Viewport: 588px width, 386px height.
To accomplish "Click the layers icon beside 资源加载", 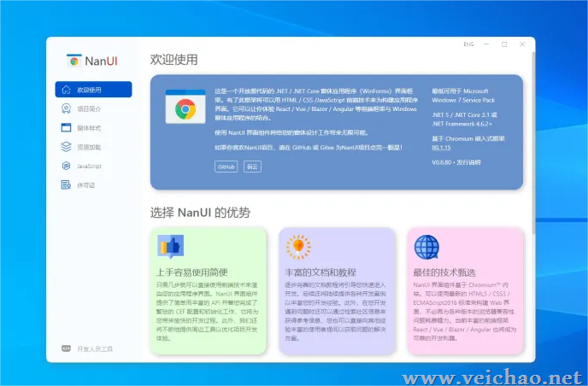I will (66, 147).
